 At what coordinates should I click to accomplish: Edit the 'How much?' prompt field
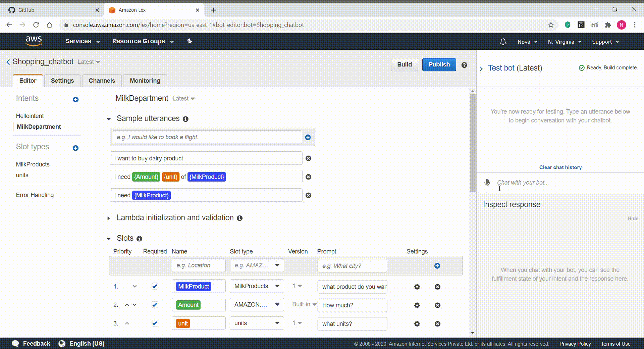352,305
